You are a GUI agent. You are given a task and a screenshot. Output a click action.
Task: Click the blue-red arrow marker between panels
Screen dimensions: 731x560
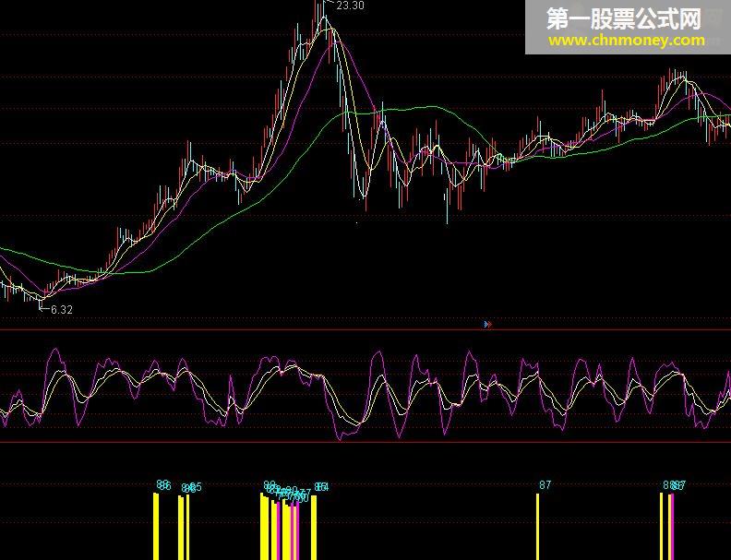(487, 324)
